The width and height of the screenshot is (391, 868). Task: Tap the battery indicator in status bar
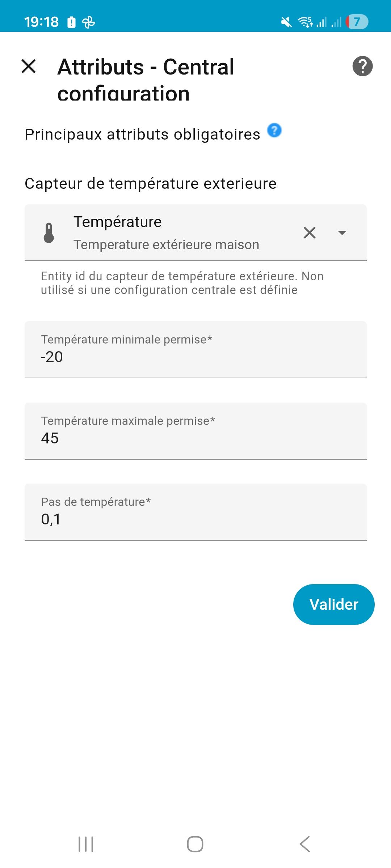357,22
